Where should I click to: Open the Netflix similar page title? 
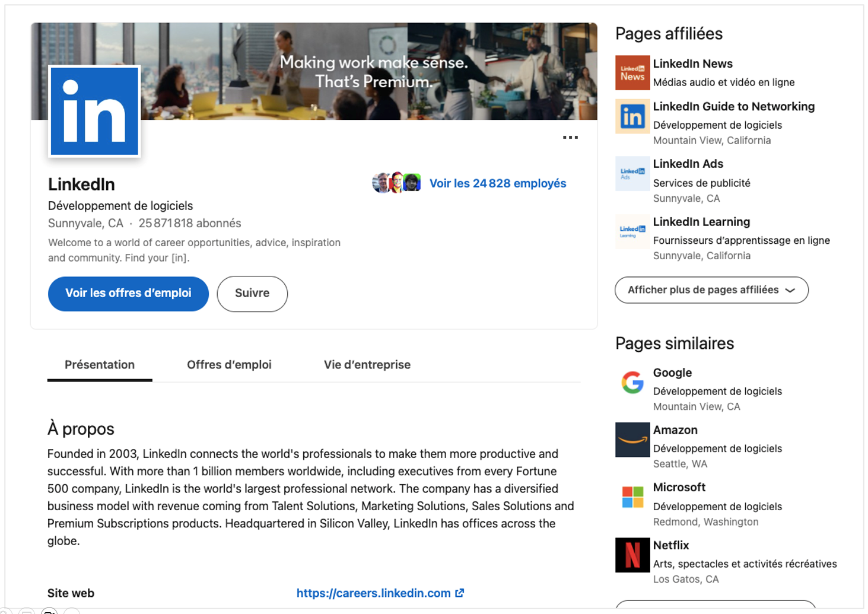pos(671,545)
